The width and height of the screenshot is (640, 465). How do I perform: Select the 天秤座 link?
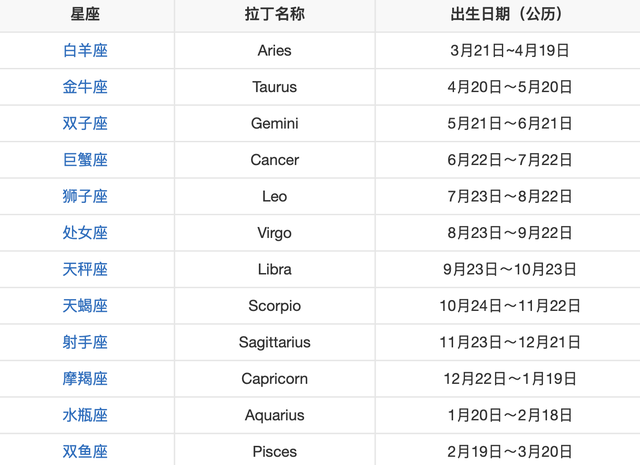85,270
